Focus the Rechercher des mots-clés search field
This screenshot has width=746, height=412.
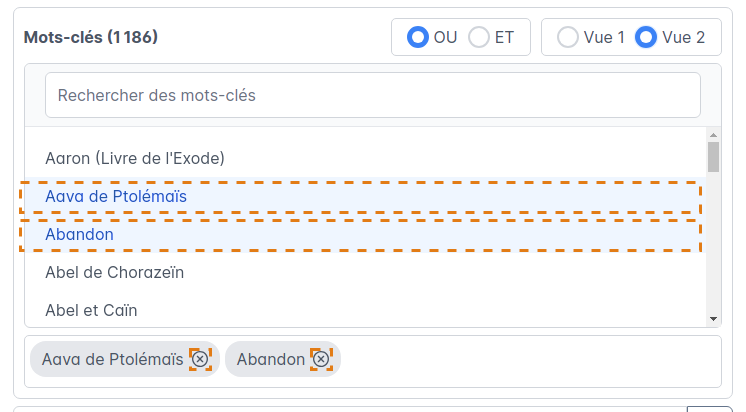coord(372,96)
